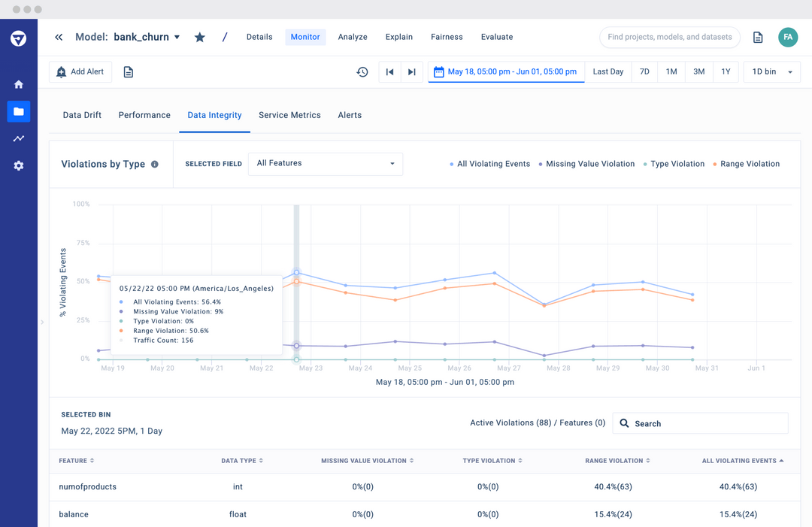
Task: Click the calendar icon in the date range picker
Action: click(x=439, y=71)
